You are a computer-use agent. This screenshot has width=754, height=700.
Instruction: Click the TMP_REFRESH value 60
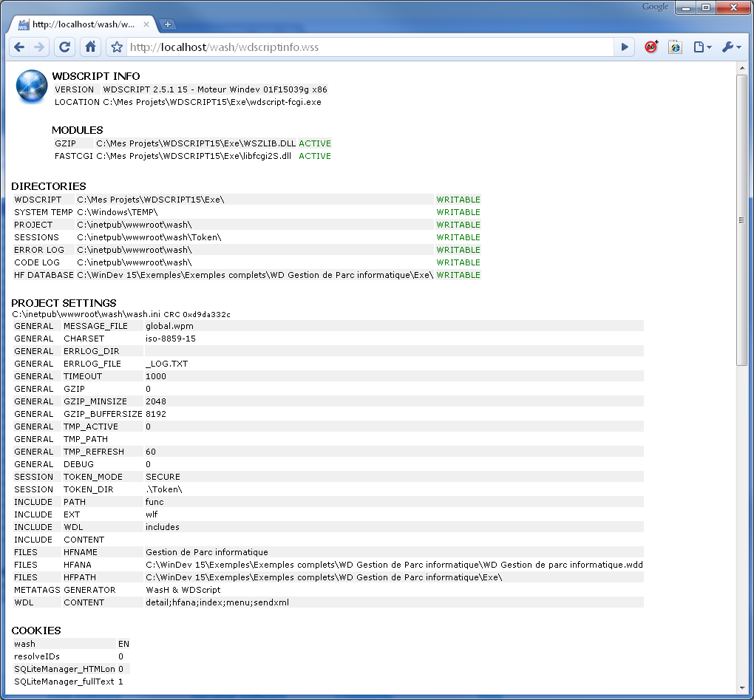pos(151,452)
